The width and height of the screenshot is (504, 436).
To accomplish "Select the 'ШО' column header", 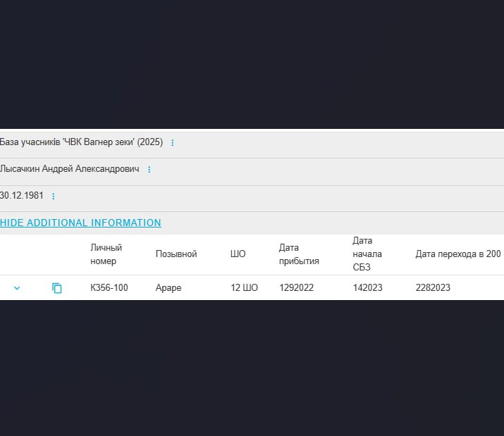I will pyautogui.click(x=238, y=254).
